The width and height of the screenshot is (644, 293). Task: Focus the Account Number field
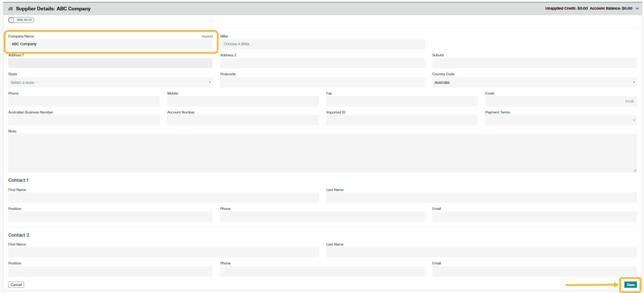click(x=243, y=120)
